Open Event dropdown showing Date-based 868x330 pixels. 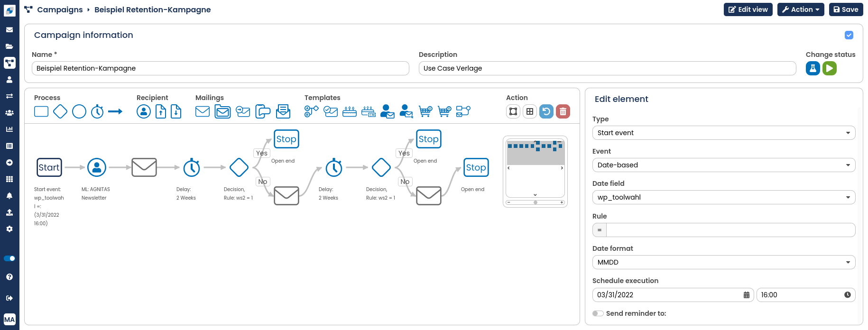[x=724, y=165]
